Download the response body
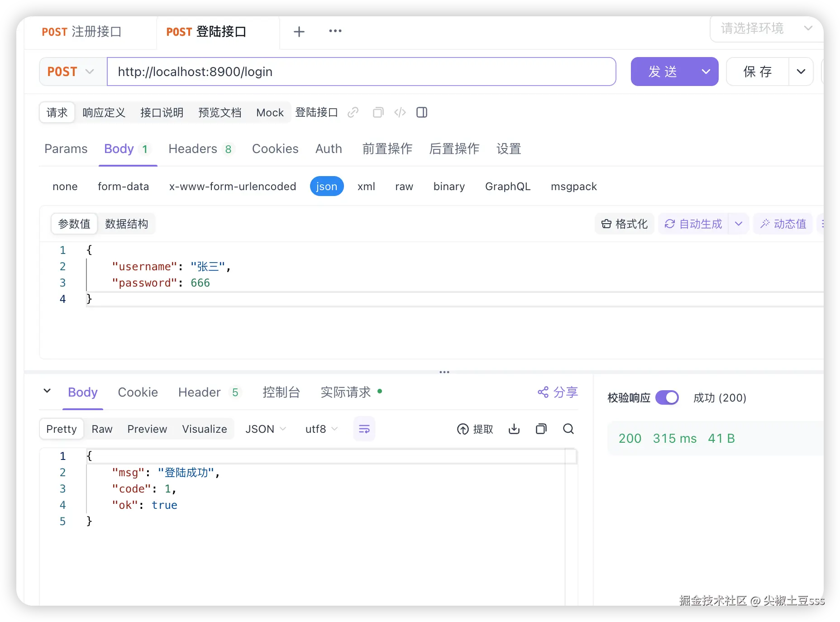 (x=514, y=429)
